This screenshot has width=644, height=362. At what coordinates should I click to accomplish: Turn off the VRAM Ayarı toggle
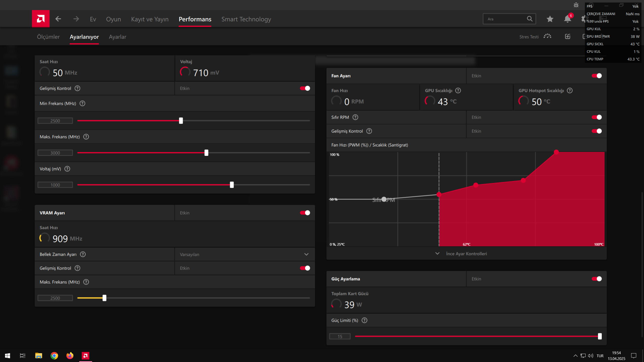click(x=305, y=213)
